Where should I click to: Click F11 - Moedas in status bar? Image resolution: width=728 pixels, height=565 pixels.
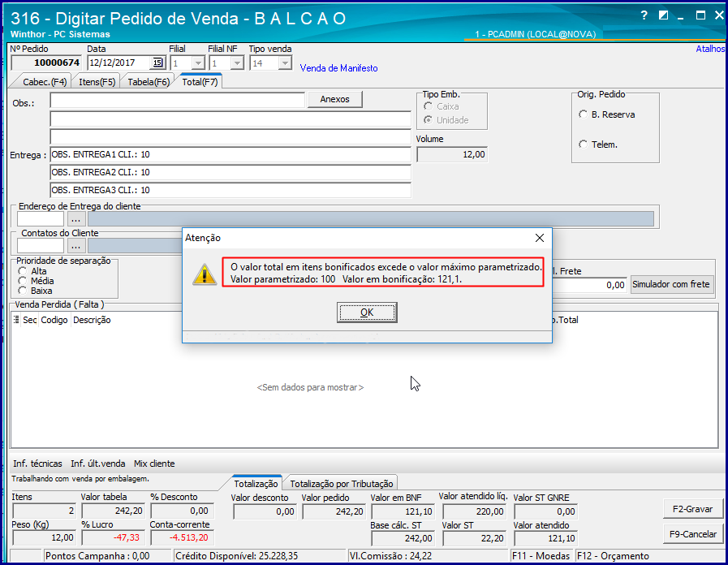pos(541,556)
